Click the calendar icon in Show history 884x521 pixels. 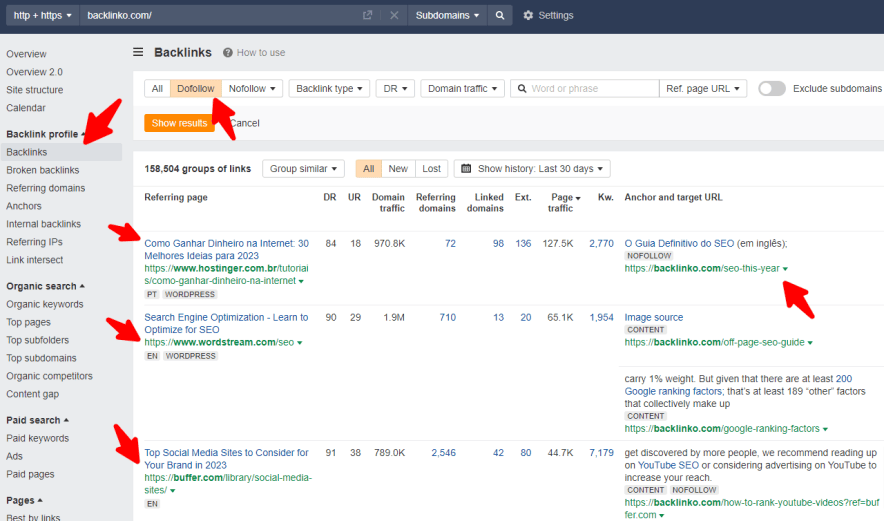[x=466, y=169]
